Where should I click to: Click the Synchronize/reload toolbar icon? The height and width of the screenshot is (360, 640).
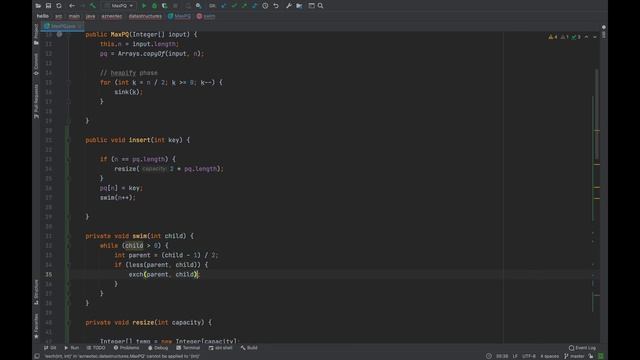coord(59,6)
